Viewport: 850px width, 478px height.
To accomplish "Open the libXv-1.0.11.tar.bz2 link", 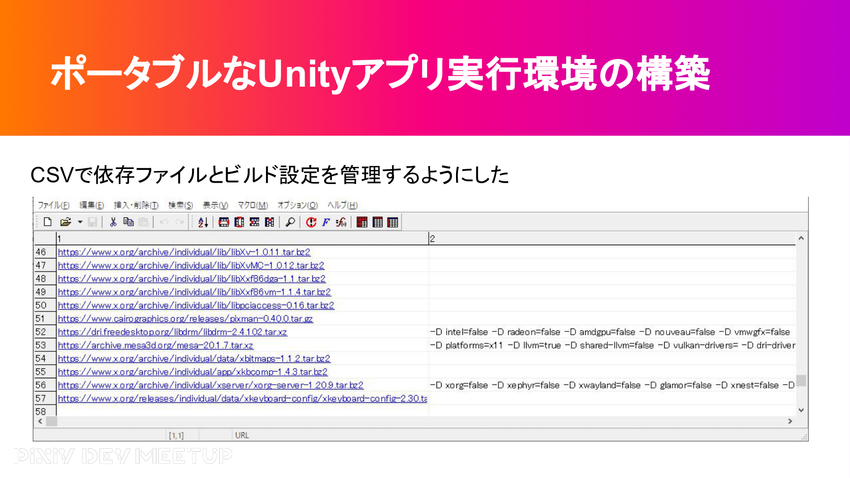I will point(190,253).
